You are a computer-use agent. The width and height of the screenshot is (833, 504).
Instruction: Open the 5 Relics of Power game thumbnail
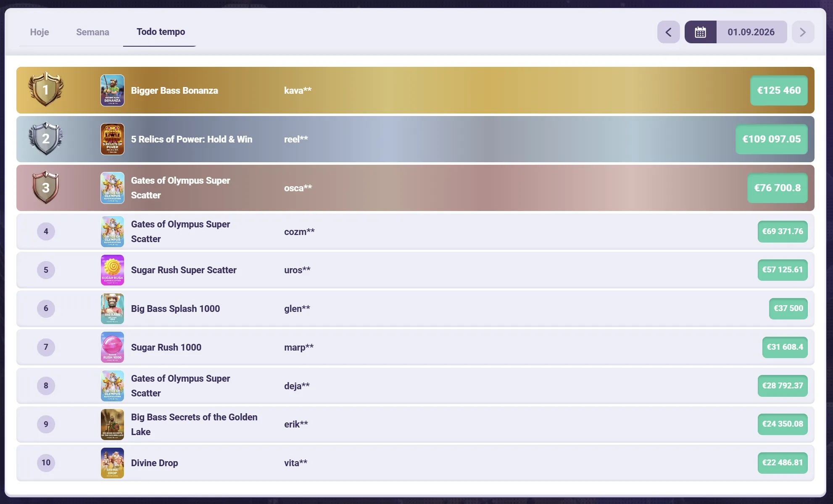112,139
